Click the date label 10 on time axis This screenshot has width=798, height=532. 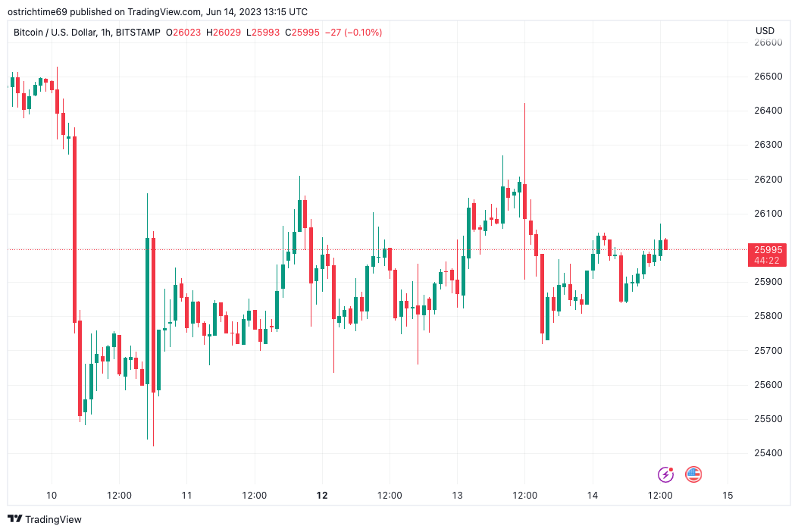(52, 496)
